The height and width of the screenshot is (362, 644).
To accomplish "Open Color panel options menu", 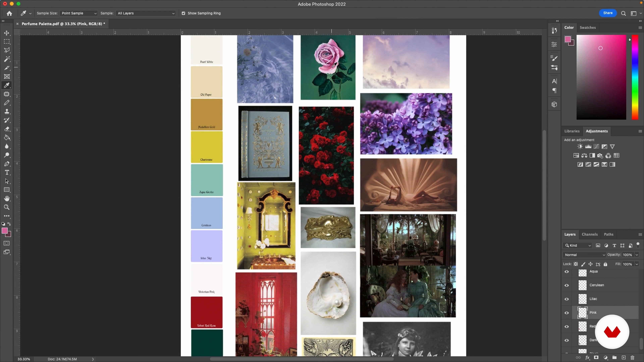I will (x=640, y=28).
